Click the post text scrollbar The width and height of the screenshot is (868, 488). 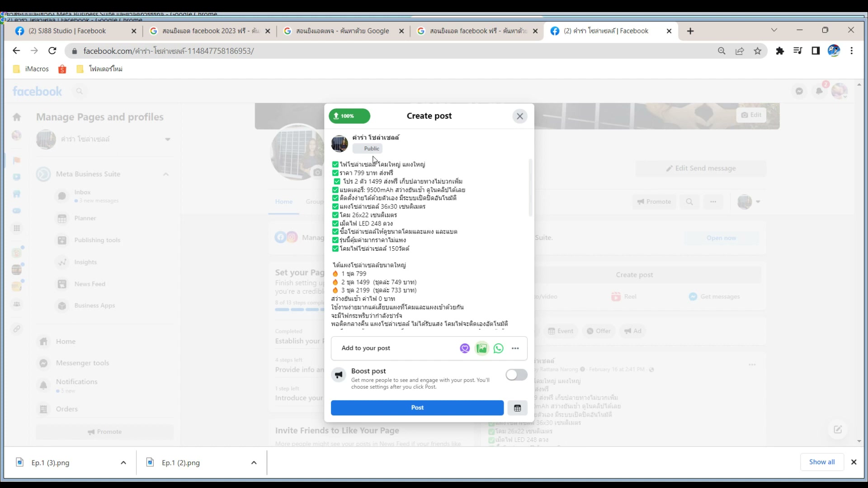(x=530, y=188)
